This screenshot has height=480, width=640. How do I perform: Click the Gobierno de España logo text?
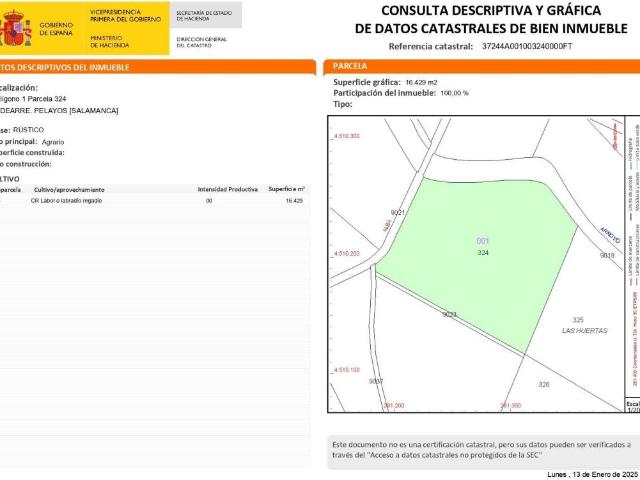(x=54, y=29)
